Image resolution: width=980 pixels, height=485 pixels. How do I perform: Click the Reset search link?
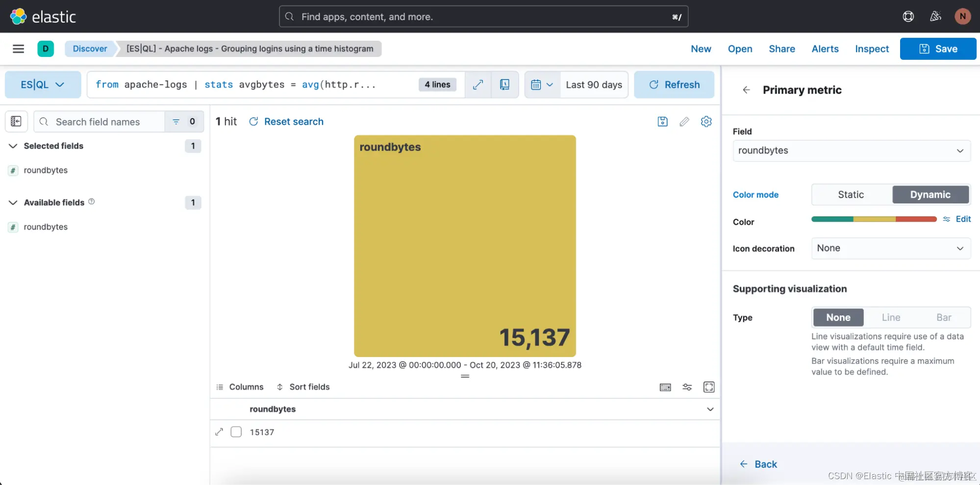click(x=286, y=122)
